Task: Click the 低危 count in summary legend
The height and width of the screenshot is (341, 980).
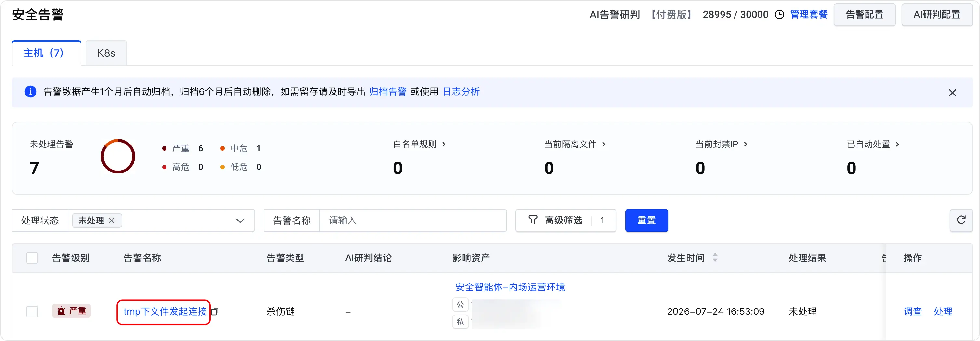Action: (x=259, y=167)
